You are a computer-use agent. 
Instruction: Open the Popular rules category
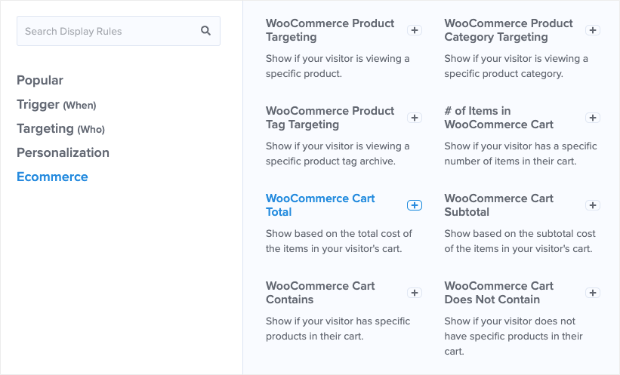(40, 80)
